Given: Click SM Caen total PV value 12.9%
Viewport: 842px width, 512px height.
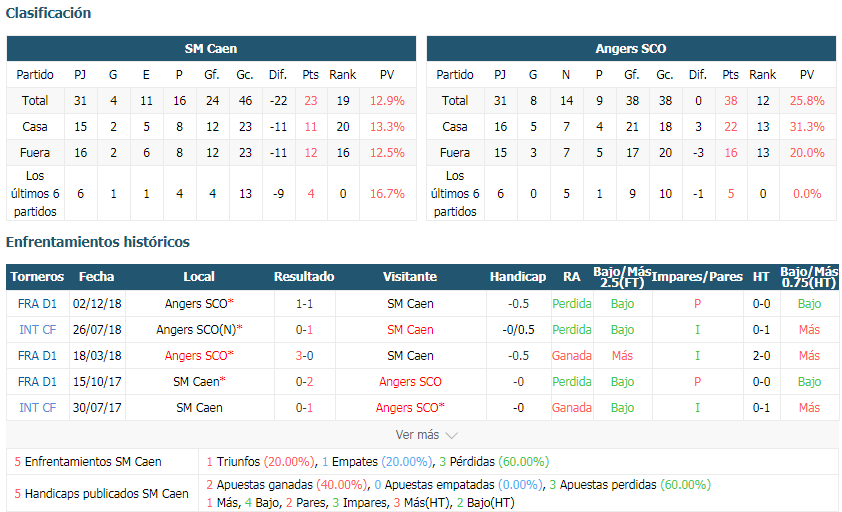Looking at the screenshot, I should tap(387, 100).
